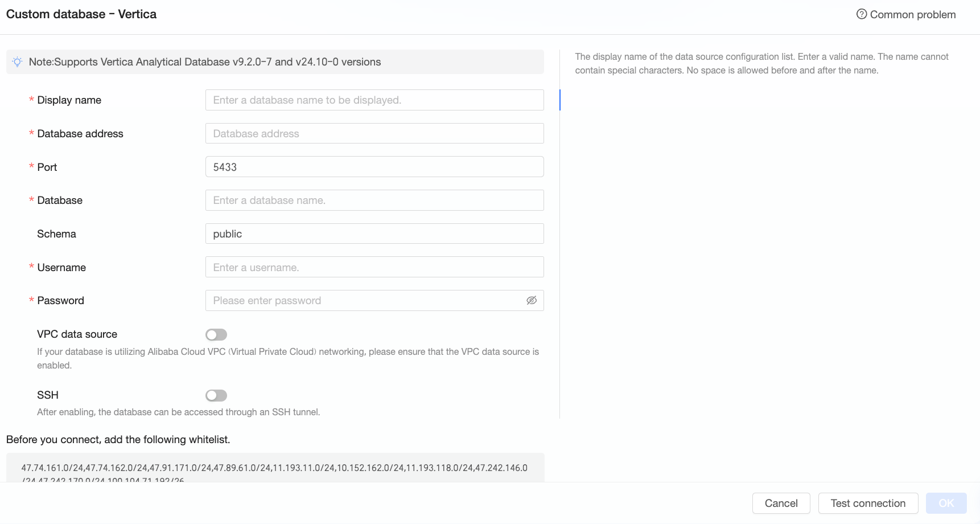Click into the Database address field

pyautogui.click(x=374, y=134)
